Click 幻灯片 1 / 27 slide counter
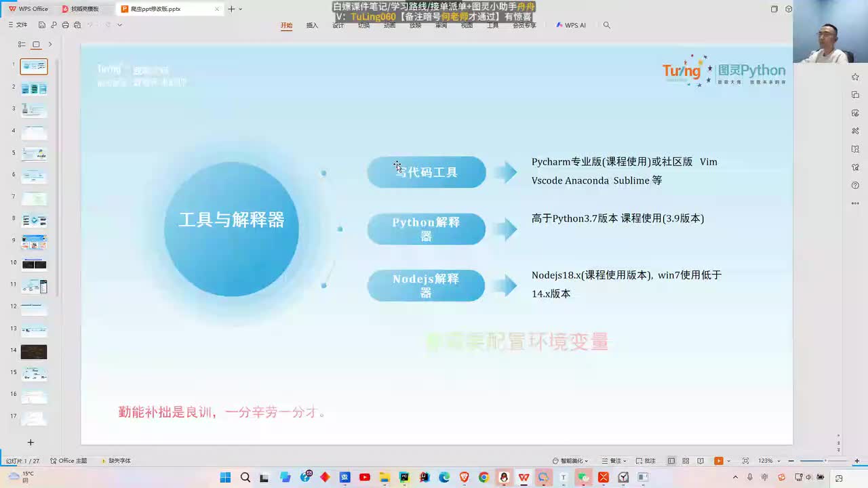 pyautogui.click(x=22, y=461)
